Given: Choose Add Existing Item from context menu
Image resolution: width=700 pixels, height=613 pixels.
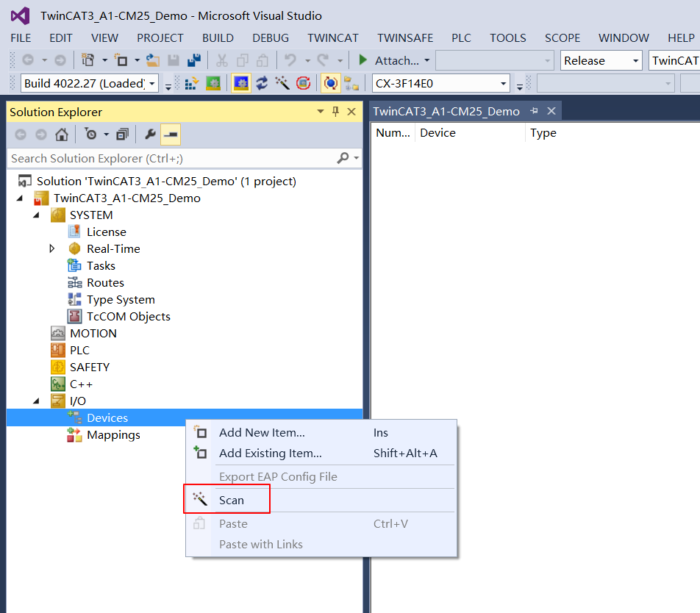Looking at the screenshot, I should [x=321, y=454].
